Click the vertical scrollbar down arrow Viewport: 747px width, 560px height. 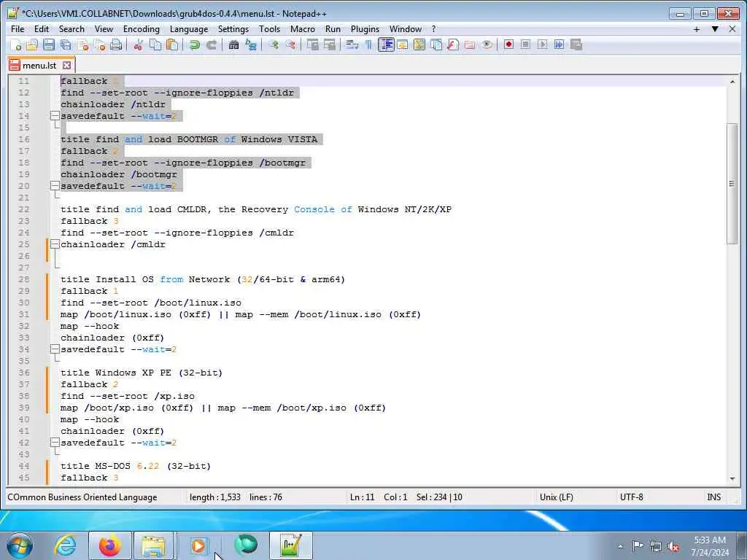coord(732,478)
